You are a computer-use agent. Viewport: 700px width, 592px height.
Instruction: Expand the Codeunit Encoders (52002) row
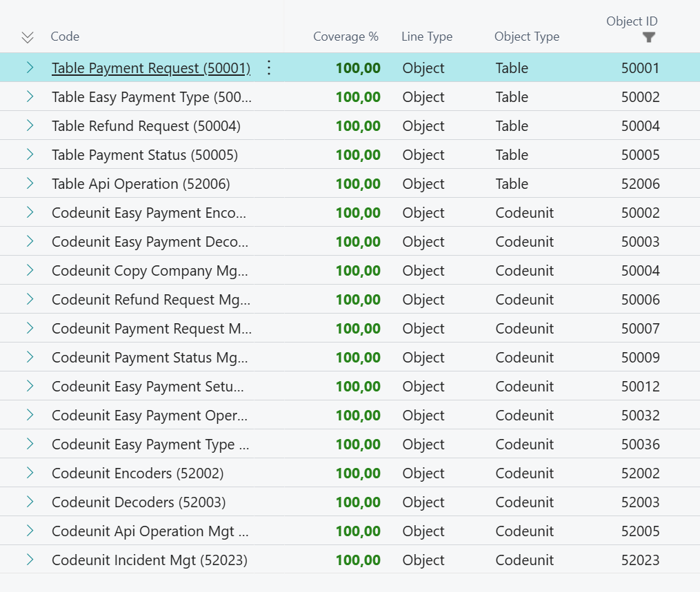point(30,473)
